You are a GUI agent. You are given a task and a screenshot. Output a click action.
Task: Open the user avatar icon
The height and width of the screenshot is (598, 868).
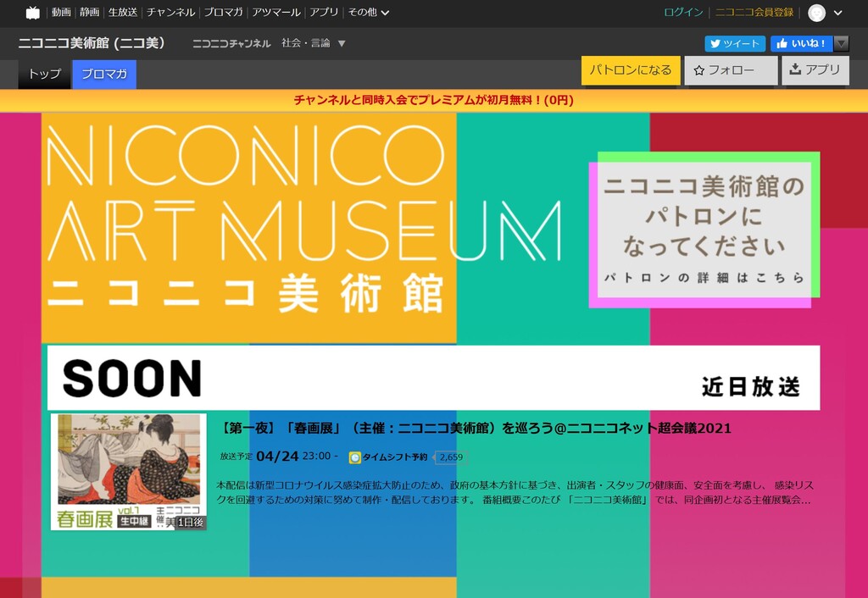click(816, 13)
